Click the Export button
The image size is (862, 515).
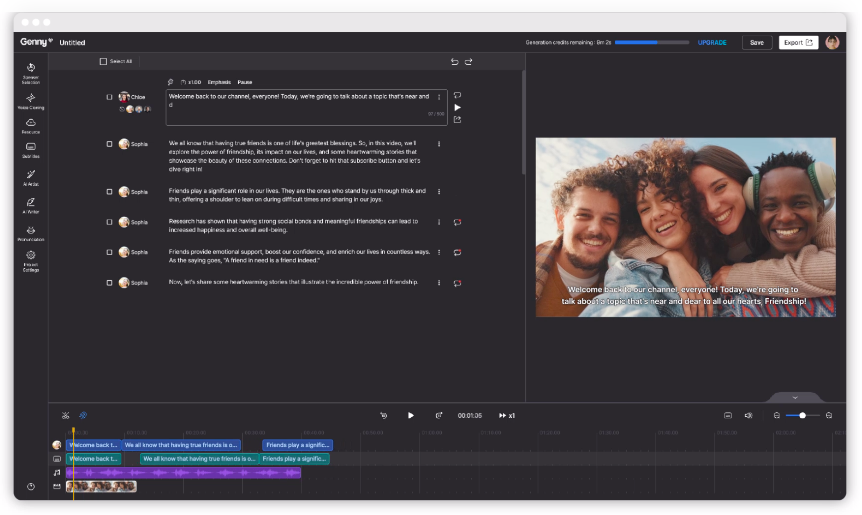click(x=798, y=43)
